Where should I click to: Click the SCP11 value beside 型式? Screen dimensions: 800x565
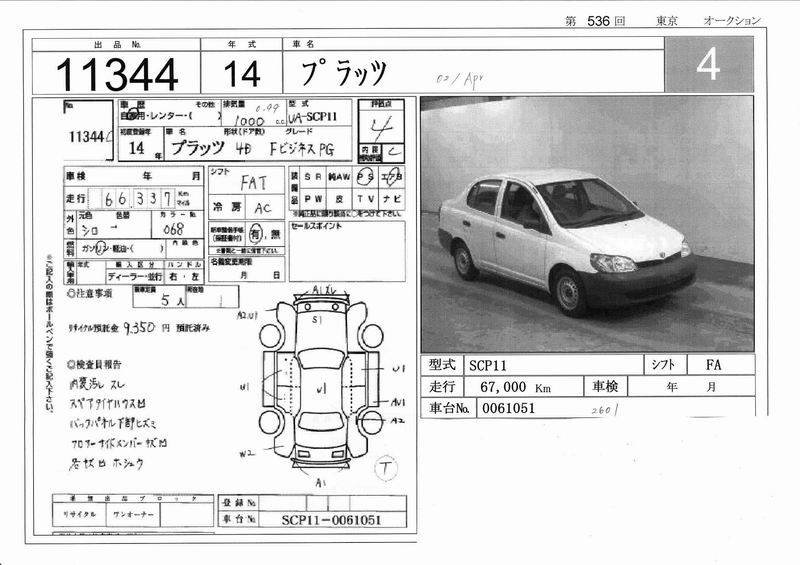pos(488,365)
